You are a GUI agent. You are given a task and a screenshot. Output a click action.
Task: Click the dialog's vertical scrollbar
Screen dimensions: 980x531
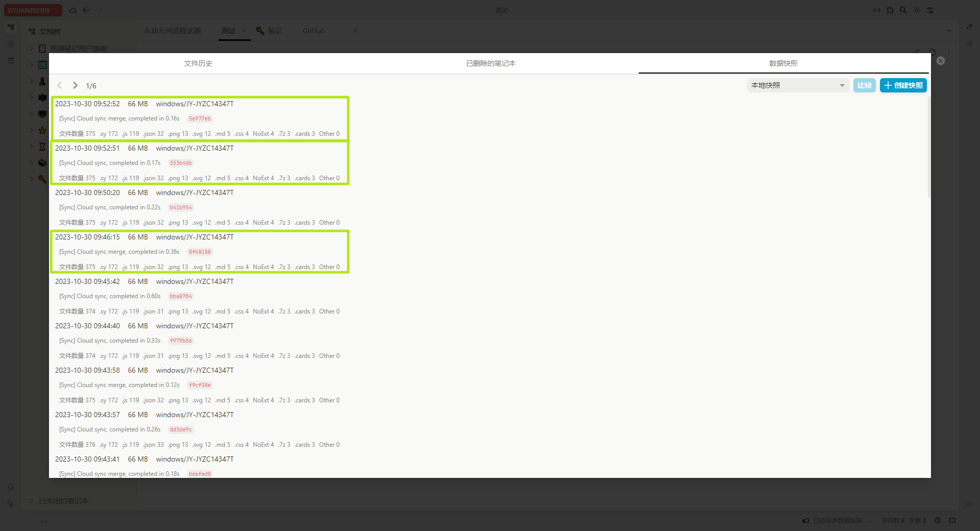coord(929,147)
